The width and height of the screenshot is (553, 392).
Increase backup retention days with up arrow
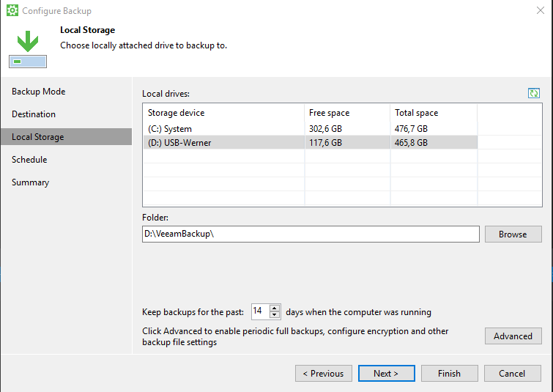click(x=275, y=308)
